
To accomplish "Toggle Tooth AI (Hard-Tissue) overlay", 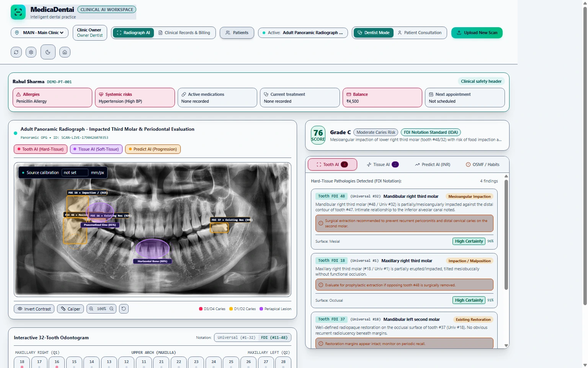I will (x=41, y=149).
